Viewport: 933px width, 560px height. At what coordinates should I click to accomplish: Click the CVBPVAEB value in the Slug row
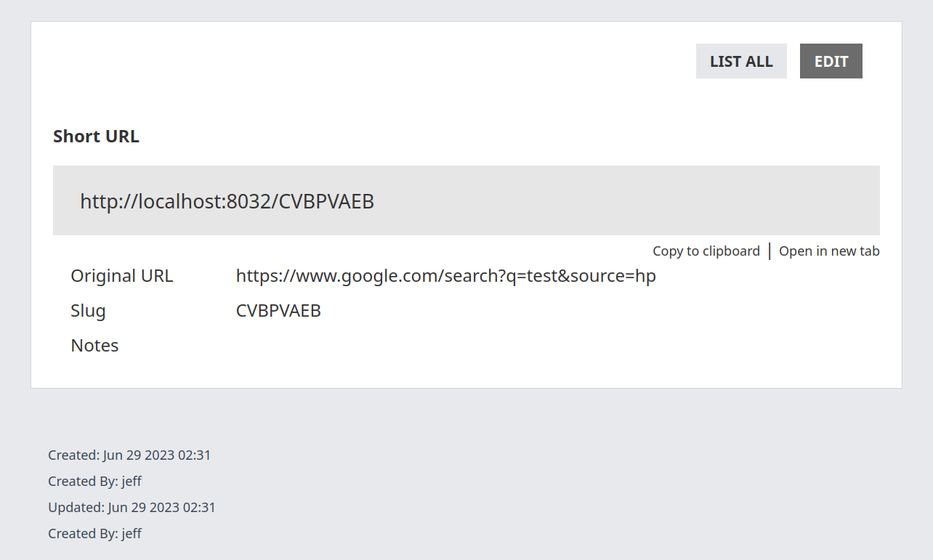tap(278, 311)
